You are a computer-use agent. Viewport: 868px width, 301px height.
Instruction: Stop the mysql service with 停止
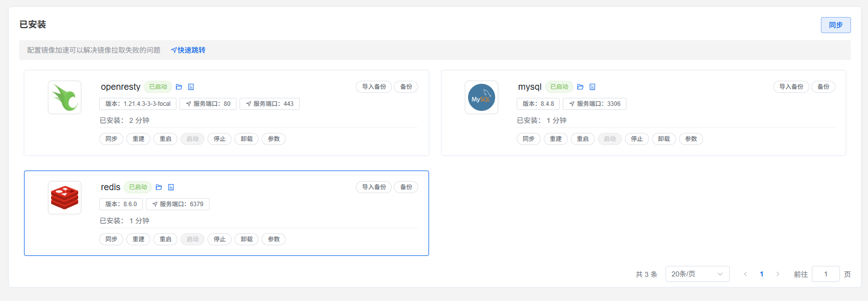pyautogui.click(x=636, y=139)
